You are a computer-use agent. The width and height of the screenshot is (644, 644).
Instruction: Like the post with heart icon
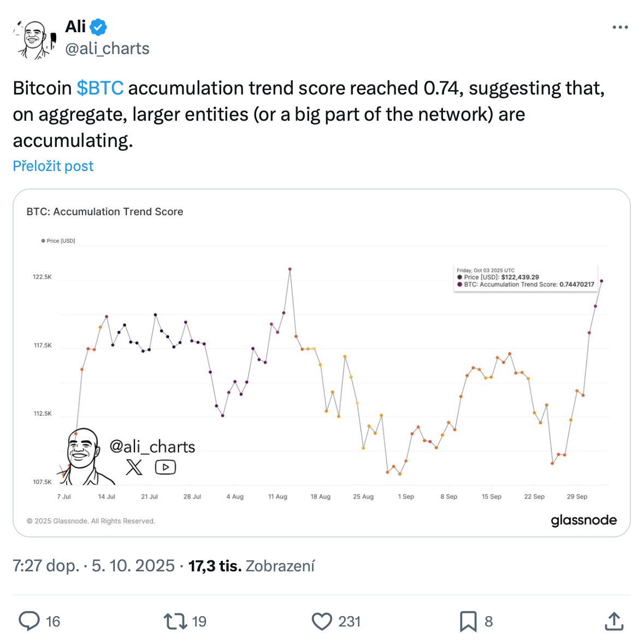[x=322, y=621]
